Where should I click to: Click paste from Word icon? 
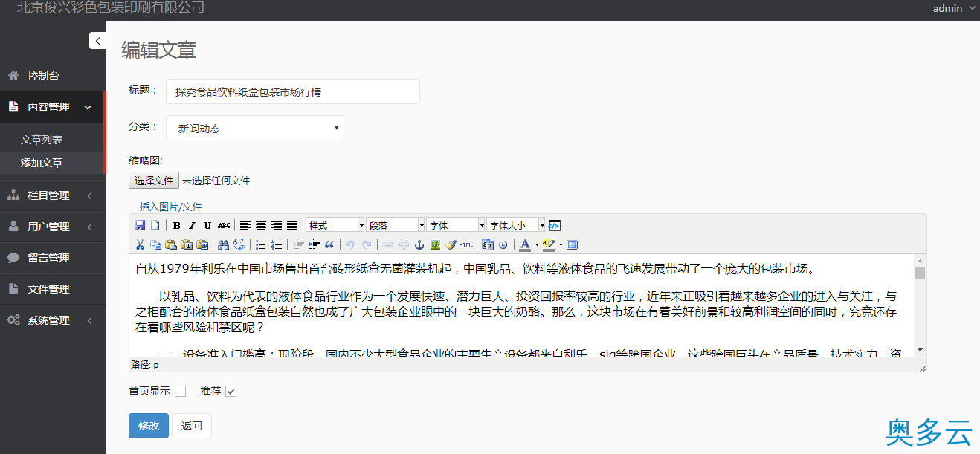(202, 244)
